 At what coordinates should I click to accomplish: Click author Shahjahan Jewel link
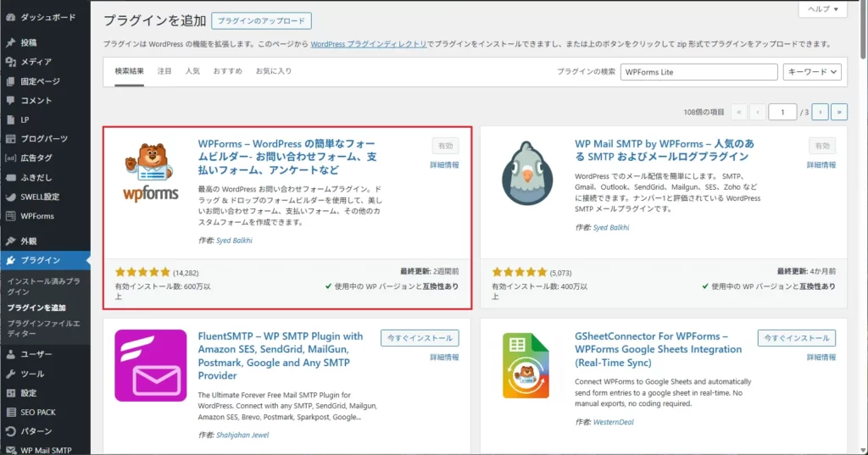(242, 435)
